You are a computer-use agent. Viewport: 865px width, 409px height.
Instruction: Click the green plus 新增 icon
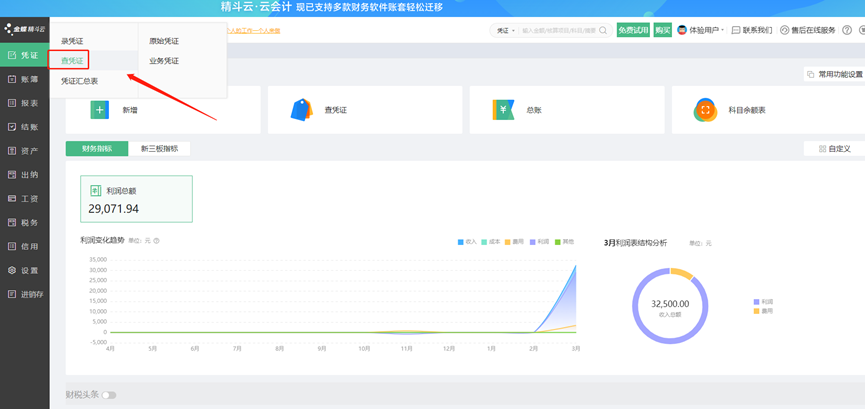point(100,110)
